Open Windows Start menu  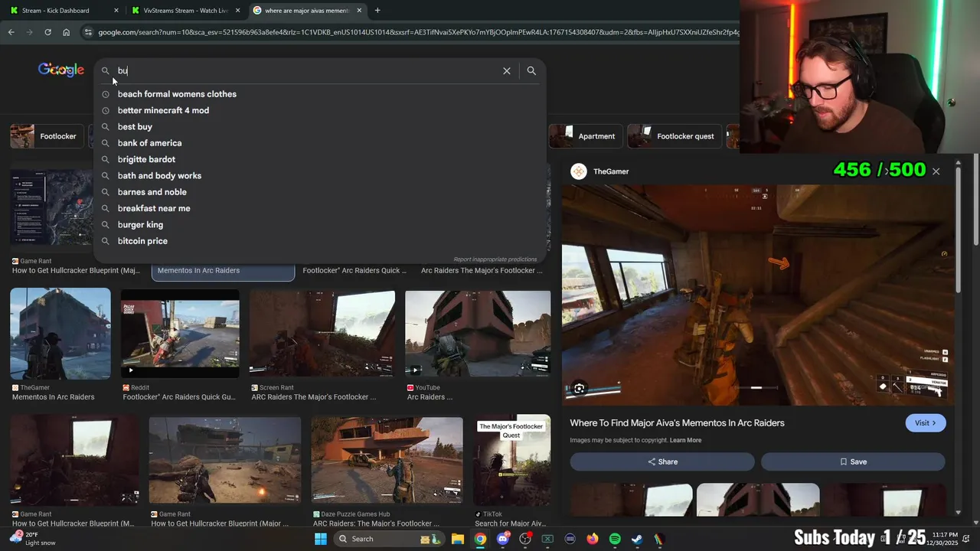[321, 539]
